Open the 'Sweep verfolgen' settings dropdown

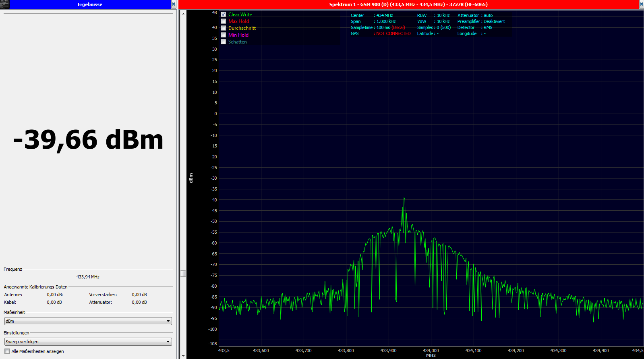[88, 342]
